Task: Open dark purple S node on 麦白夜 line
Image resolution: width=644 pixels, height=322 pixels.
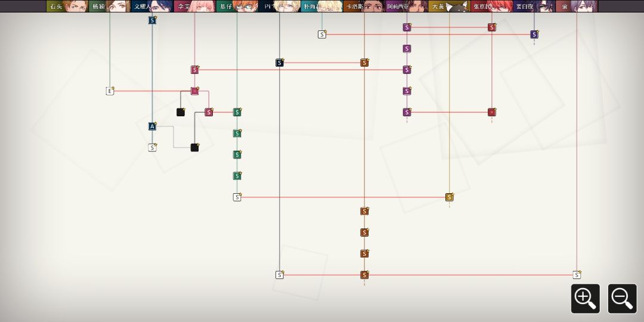Action: coord(534,35)
